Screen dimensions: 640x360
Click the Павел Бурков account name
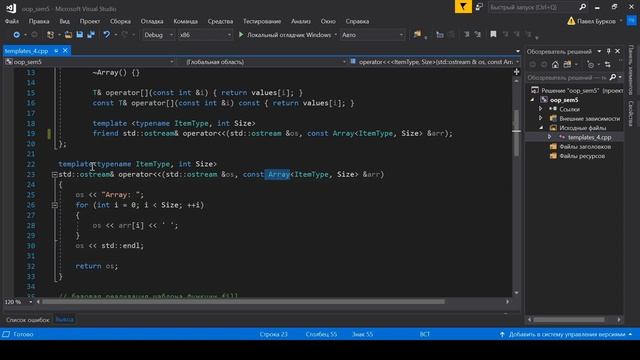coord(596,21)
